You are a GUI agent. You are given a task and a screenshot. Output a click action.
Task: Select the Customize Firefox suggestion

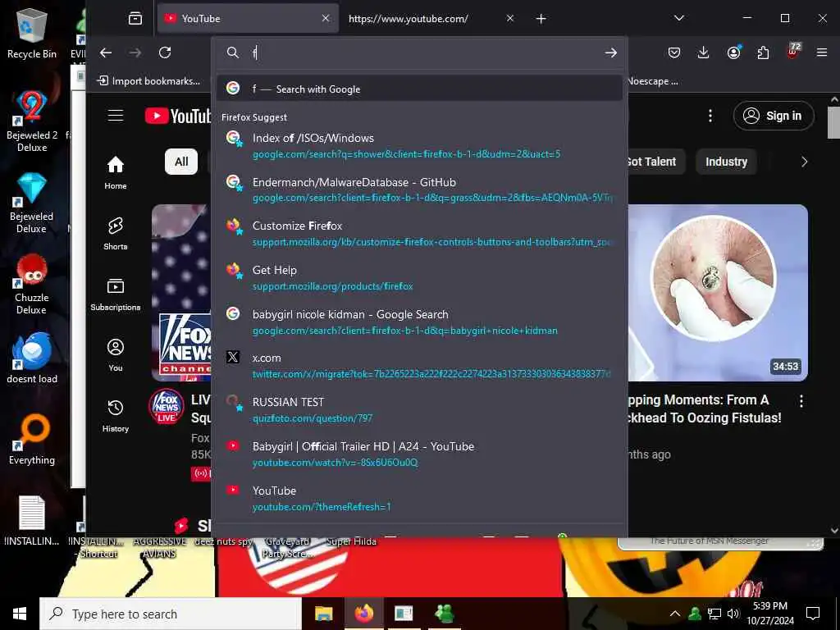(x=419, y=234)
